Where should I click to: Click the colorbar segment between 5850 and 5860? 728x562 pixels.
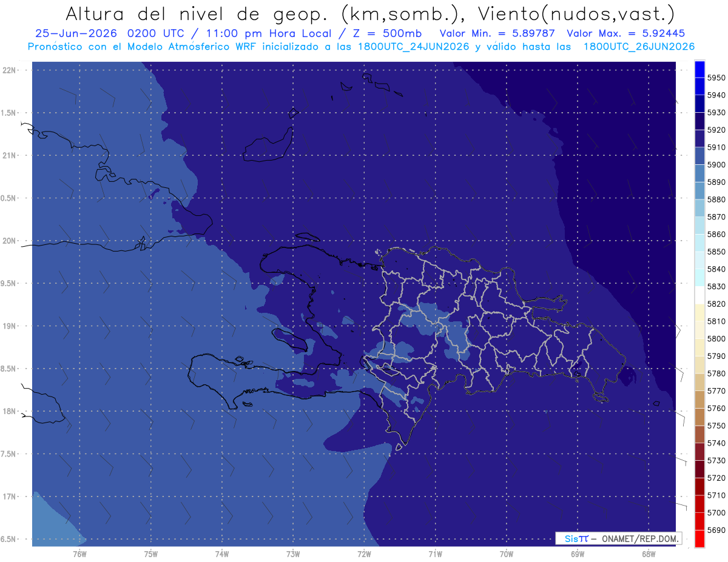(x=699, y=243)
